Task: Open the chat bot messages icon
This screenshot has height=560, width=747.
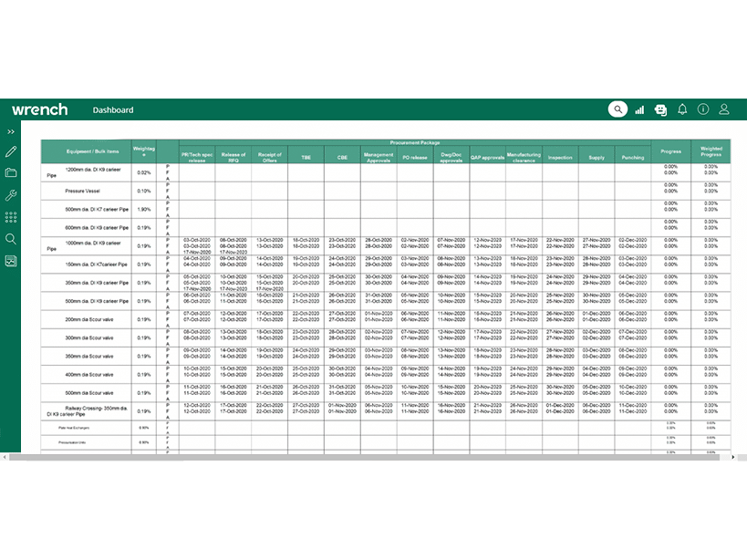Action: pos(660,110)
